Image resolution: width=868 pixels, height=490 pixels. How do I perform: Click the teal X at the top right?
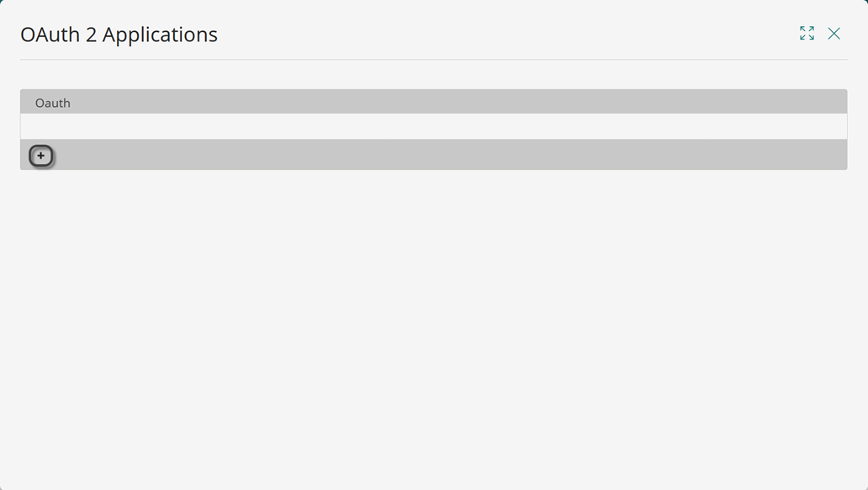tap(834, 34)
